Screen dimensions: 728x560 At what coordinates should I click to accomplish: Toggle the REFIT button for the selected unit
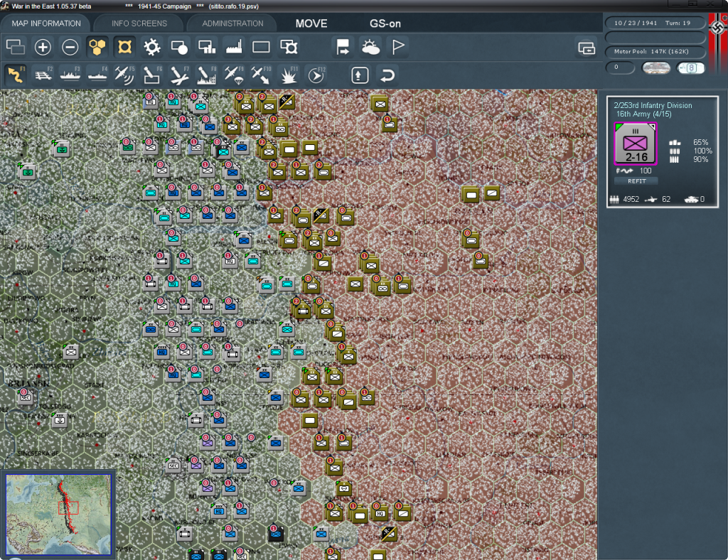coord(636,181)
